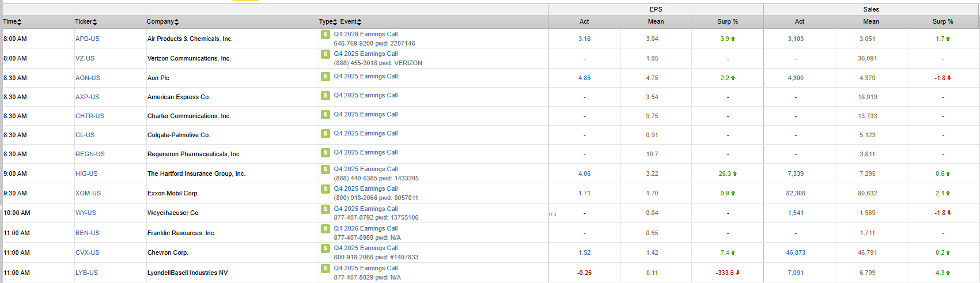980x283 pixels.
Task: Sort by the Event column header
Action: point(350,22)
